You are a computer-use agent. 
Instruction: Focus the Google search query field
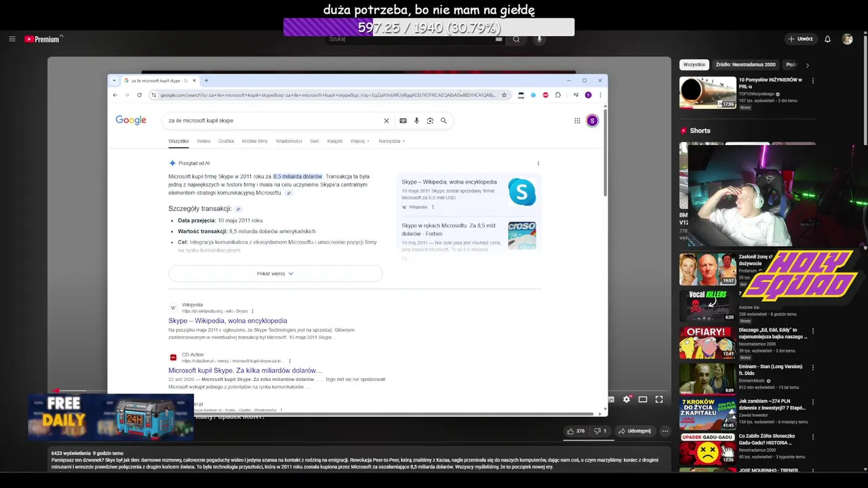271,121
